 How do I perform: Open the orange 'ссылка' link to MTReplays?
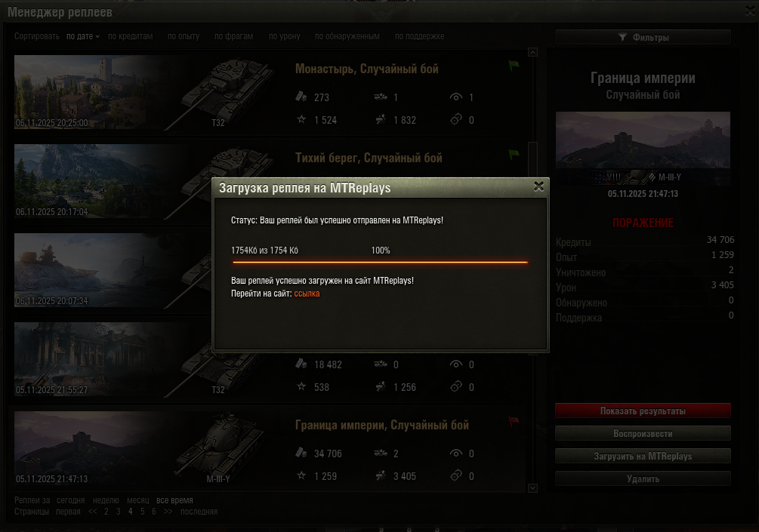[307, 294]
